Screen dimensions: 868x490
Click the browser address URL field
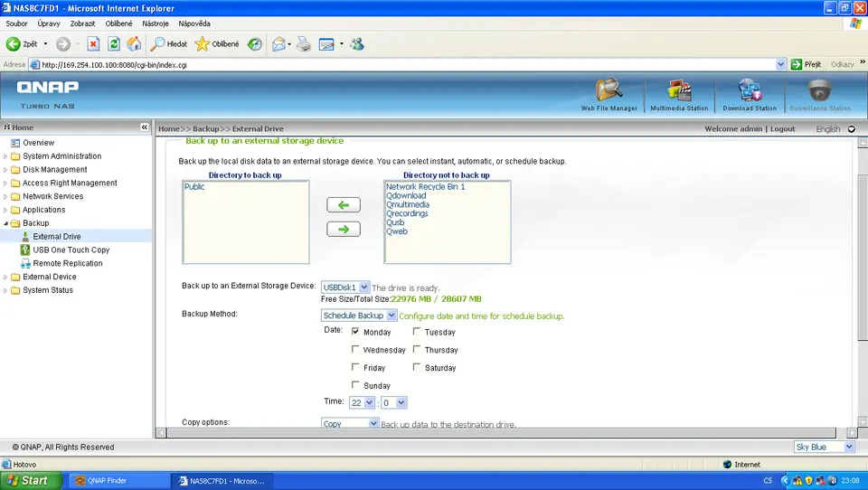(407, 65)
